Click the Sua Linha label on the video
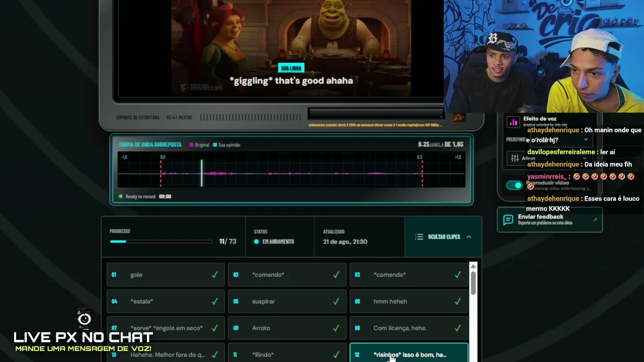Viewport: 644px width, 362px height. [x=291, y=68]
